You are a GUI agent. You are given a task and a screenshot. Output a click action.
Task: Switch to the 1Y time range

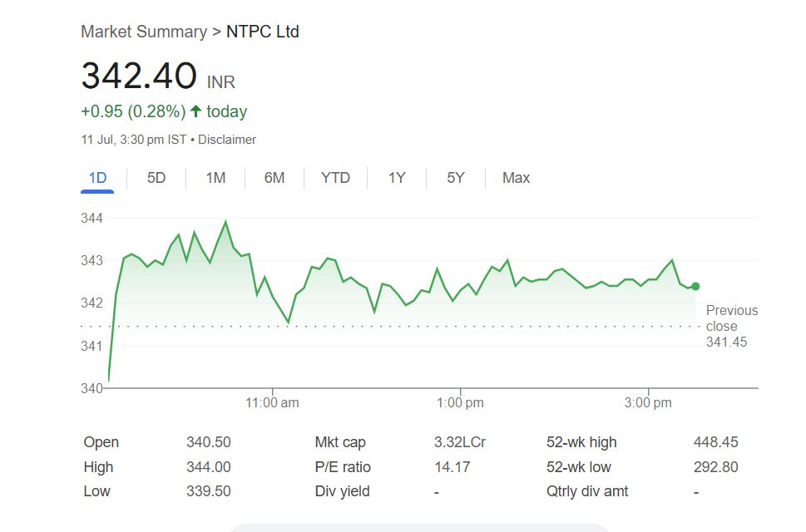point(397,178)
